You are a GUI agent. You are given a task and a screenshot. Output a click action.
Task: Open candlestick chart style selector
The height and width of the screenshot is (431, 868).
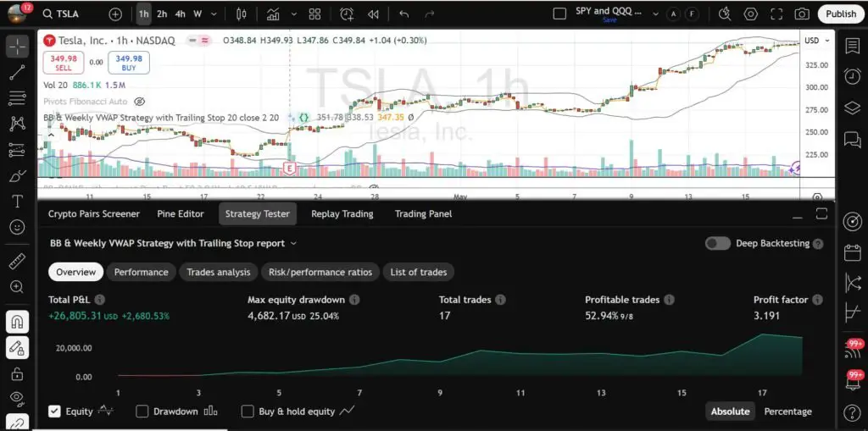(241, 14)
